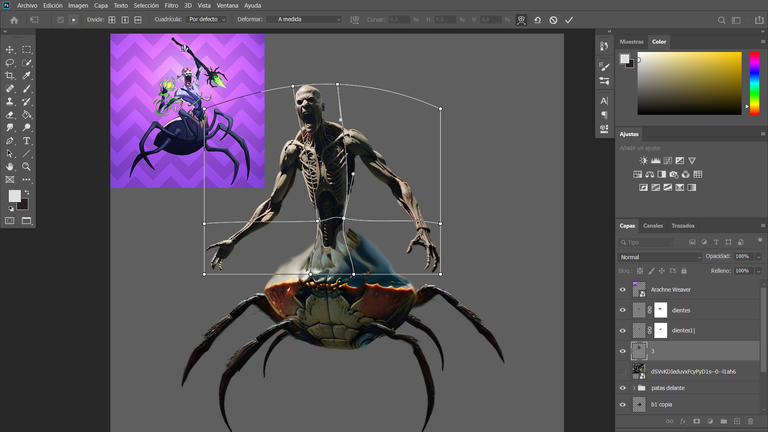This screenshot has width=768, height=432.
Task: Select the Eyedropper tool
Action: click(26, 75)
